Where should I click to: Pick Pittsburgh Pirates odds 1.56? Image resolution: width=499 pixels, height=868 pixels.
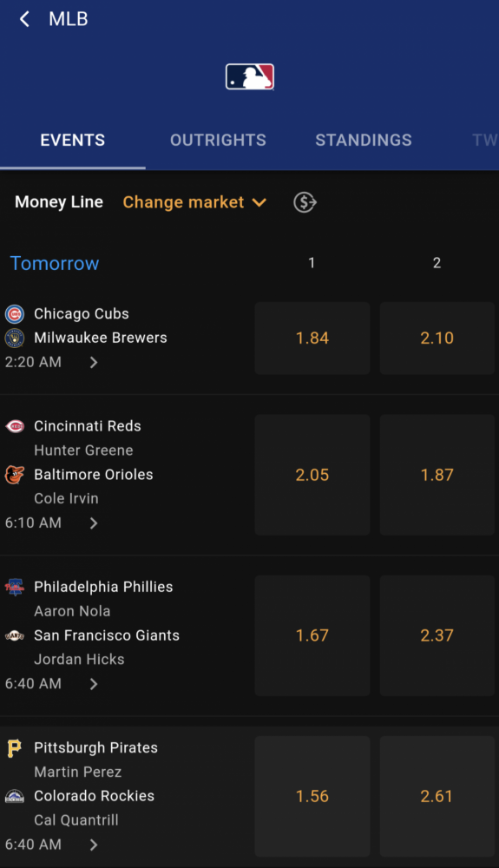312,796
